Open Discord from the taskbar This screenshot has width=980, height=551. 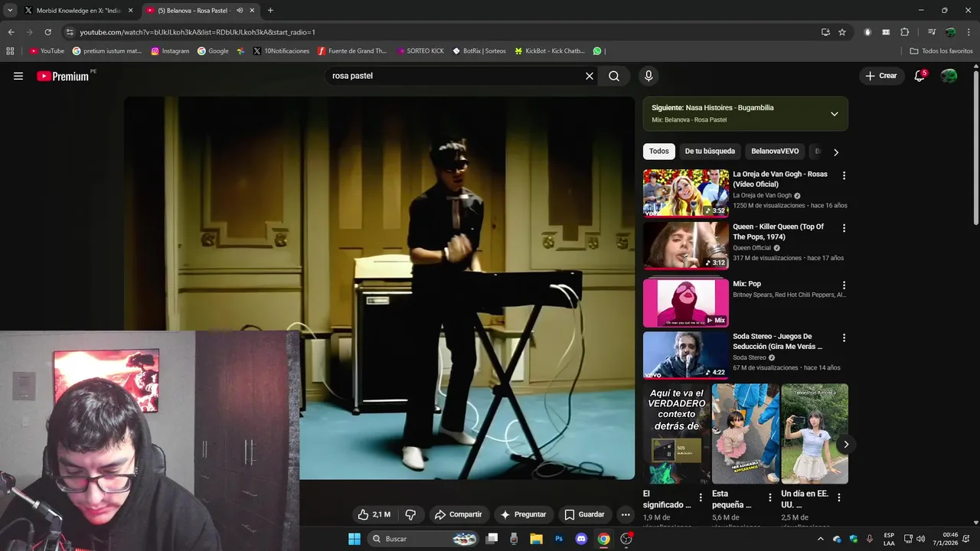pyautogui.click(x=581, y=539)
